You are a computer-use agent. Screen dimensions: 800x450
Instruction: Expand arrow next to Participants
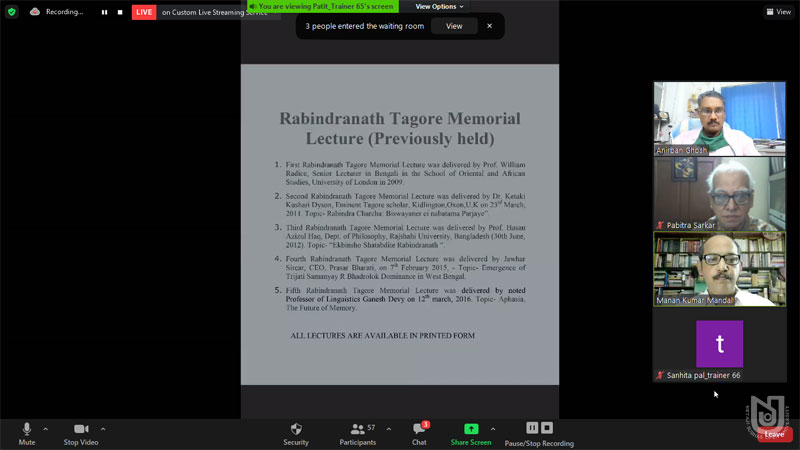point(389,429)
